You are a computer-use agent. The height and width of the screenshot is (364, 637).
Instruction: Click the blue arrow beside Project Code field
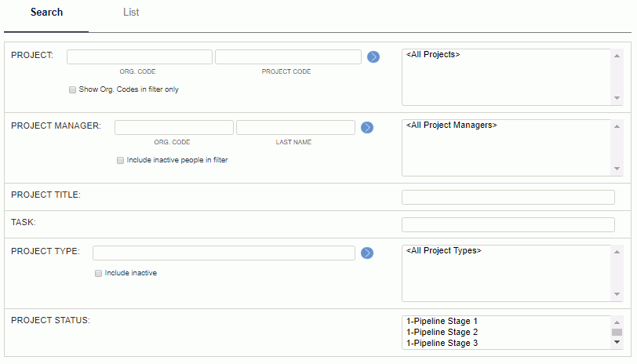coord(373,56)
